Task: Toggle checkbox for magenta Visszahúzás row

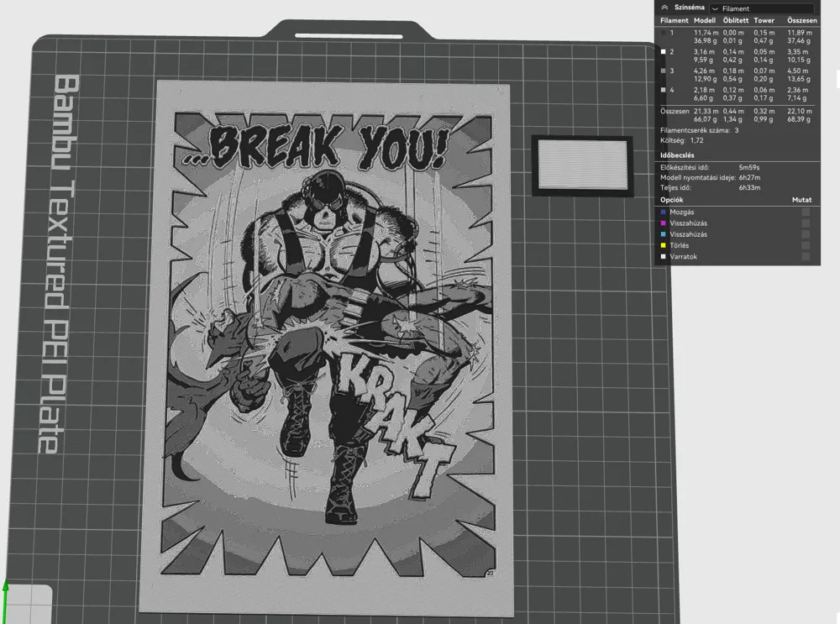Action: coord(806,223)
